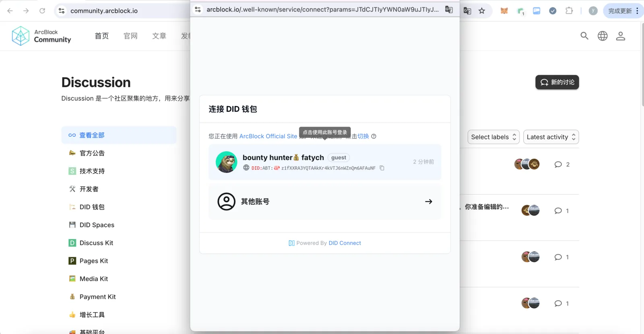Viewport: 644px width, 334px height.
Task: Select the Discuss Kit category
Action: click(x=119, y=243)
